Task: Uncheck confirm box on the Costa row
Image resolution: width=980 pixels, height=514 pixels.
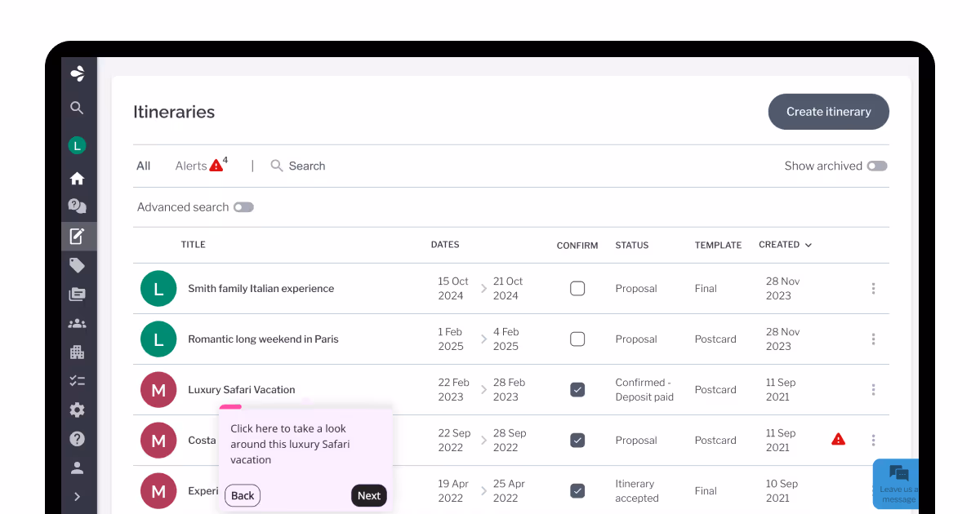Action: pos(577,441)
